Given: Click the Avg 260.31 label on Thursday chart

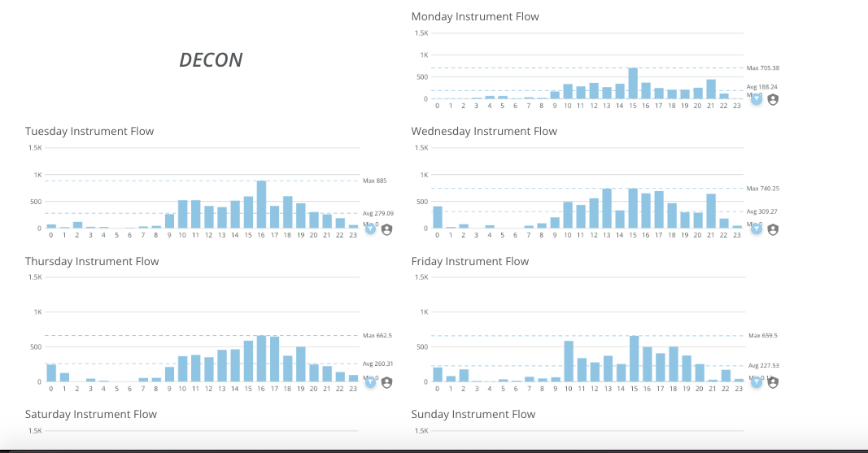Looking at the screenshot, I should (378, 364).
